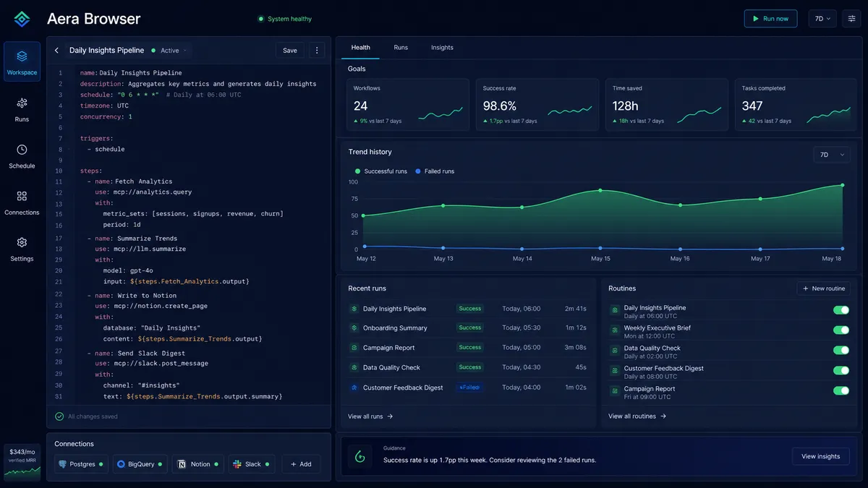Click the back arrow beside Daily Insights Pipeline
The width and height of the screenshot is (868, 488).
[56, 51]
